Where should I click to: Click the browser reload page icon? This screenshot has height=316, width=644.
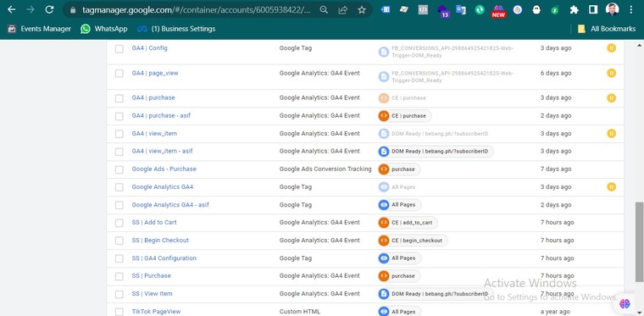(x=49, y=9)
